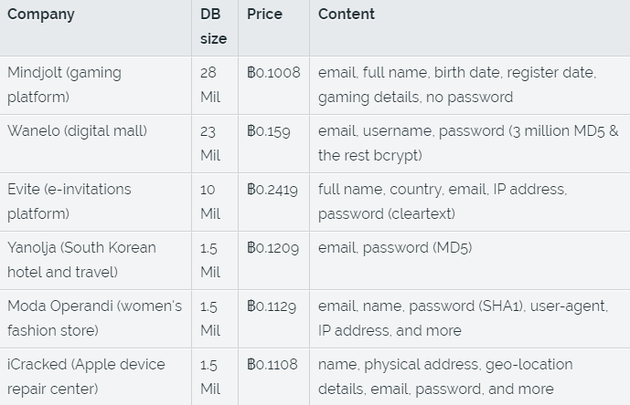
Task: Click the 28 Mil database size cell
Action: 210,85
